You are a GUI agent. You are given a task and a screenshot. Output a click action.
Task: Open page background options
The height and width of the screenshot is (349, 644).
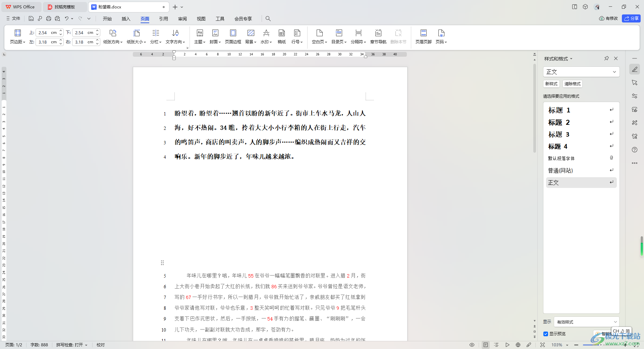pyautogui.click(x=251, y=37)
